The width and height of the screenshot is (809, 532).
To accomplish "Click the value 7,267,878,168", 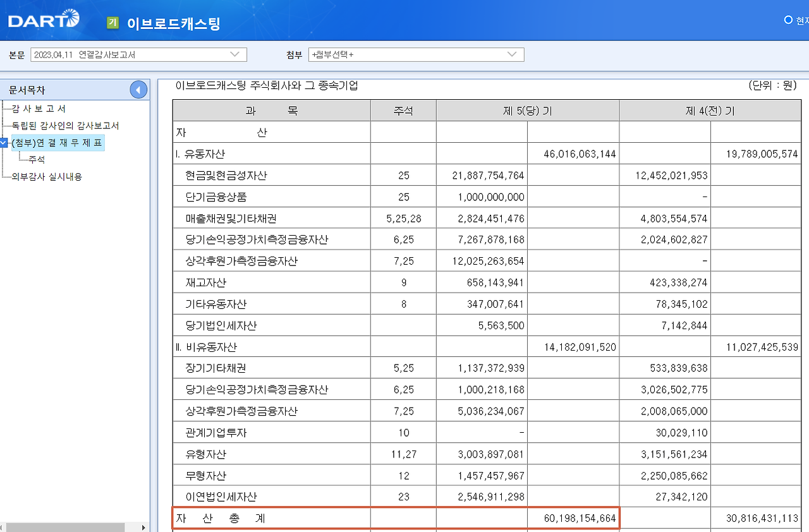I will tap(491, 239).
